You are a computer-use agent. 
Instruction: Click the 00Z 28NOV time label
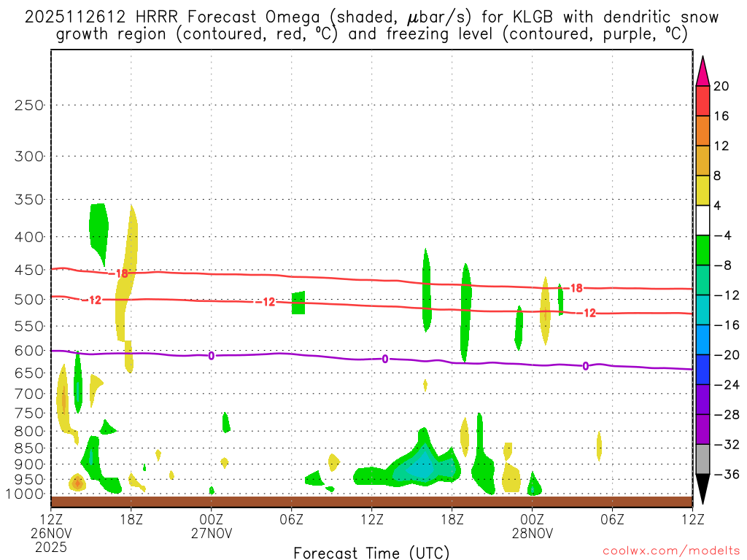pyautogui.click(x=532, y=526)
